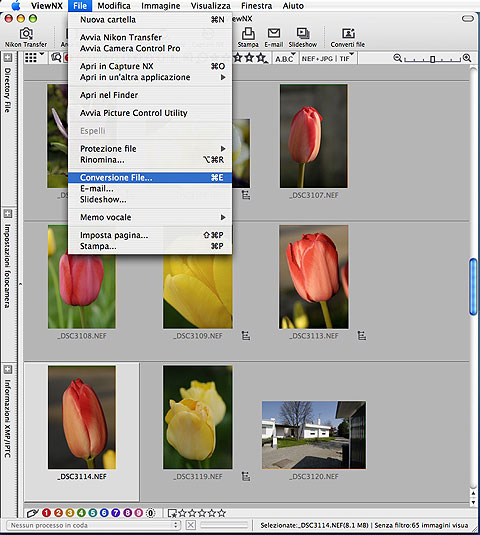Toggle the TIF file filter
The height and width of the screenshot is (535, 480).
(345, 59)
